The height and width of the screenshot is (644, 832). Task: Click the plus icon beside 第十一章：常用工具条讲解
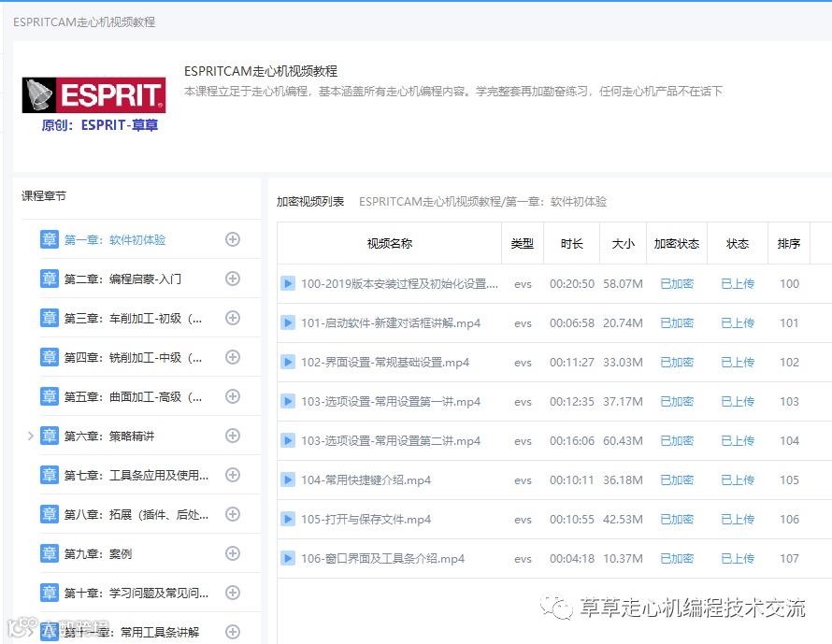pos(233,632)
